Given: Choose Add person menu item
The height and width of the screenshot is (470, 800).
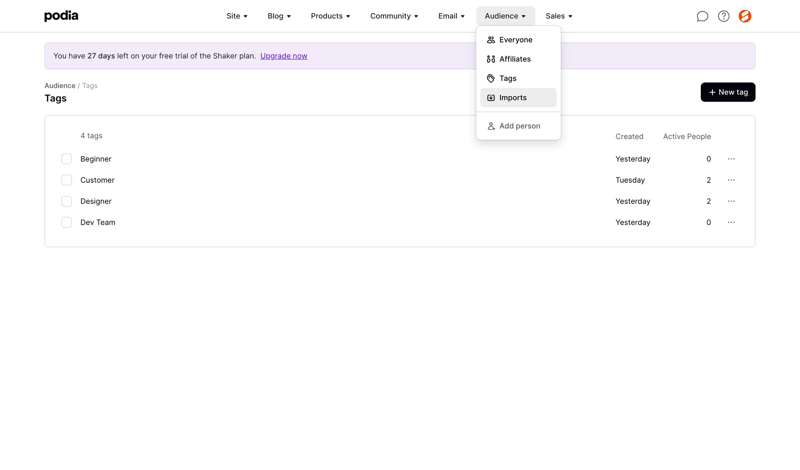Looking at the screenshot, I should (518, 126).
